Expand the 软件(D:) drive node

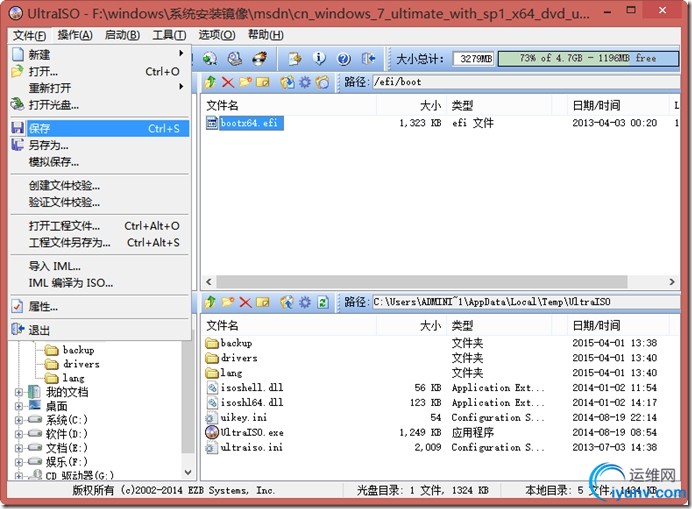coord(19,434)
